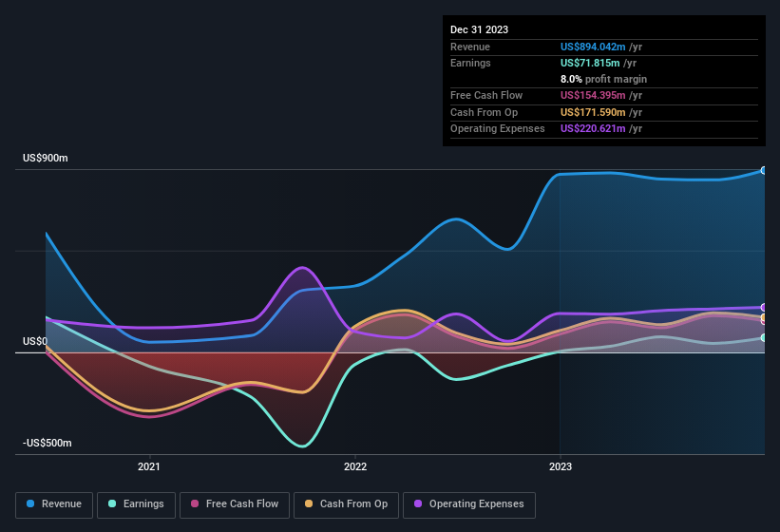Click the Earnings endpoint marker on chart
The width and height of the screenshot is (780, 532).
(764, 338)
